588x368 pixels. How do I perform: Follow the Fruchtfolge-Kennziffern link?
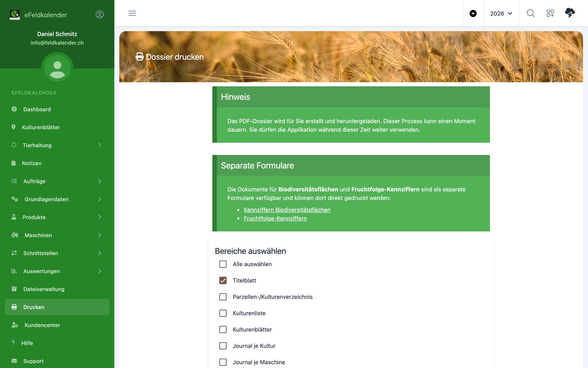pos(275,218)
